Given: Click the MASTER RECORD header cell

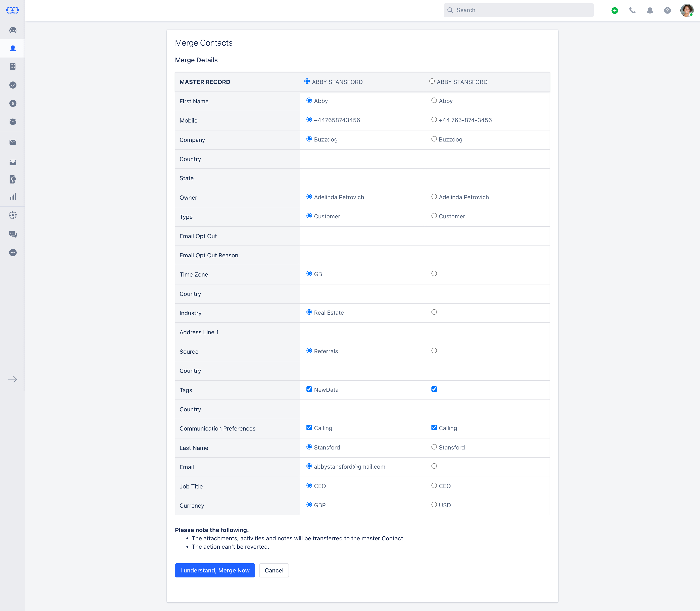Looking at the screenshot, I should coord(237,82).
